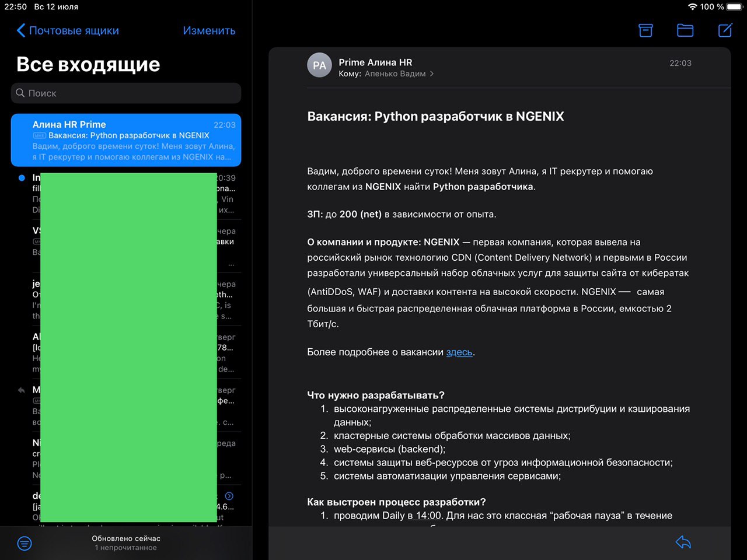The width and height of the screenshot is (747, 560).
Task: Tap the 14:00 detected time link
Action: click(x=424, y=516)
